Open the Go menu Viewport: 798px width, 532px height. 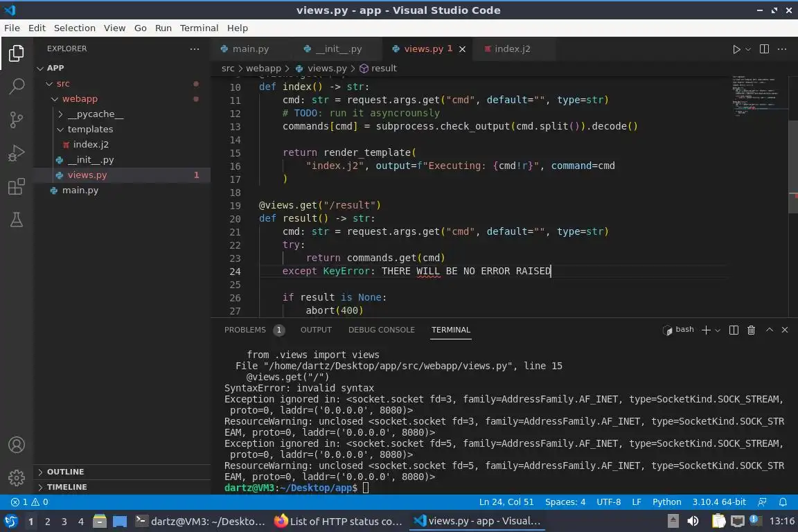coord(141,28)
